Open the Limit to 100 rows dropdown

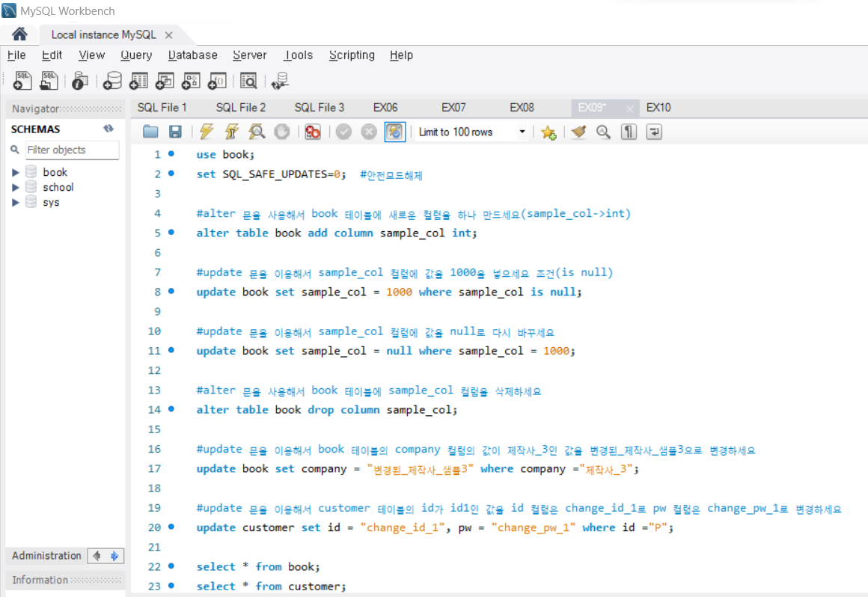coord(472,132)
